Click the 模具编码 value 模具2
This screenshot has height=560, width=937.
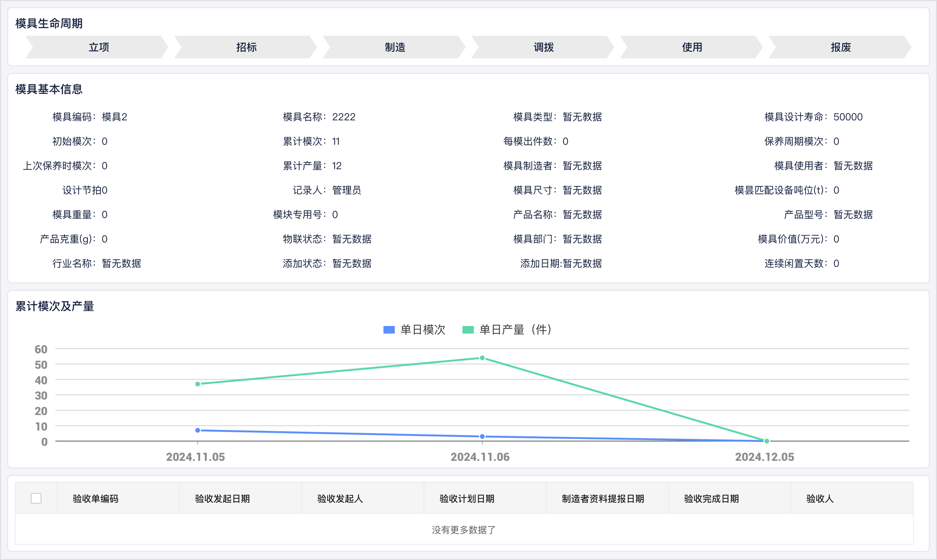coord(114,117)
